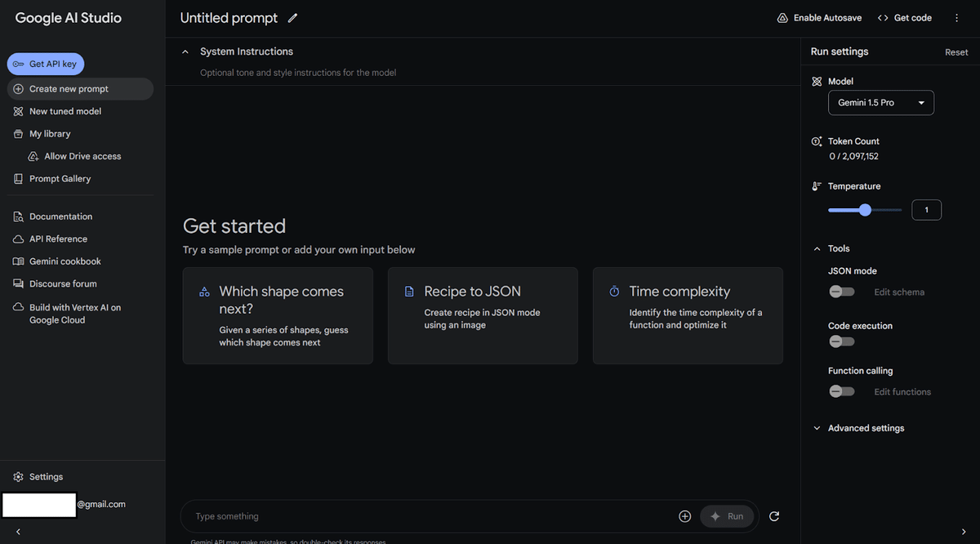This screenshot has width=980, height=544.
Task: Click the Temperature slider handle
Action: (865, 210)
